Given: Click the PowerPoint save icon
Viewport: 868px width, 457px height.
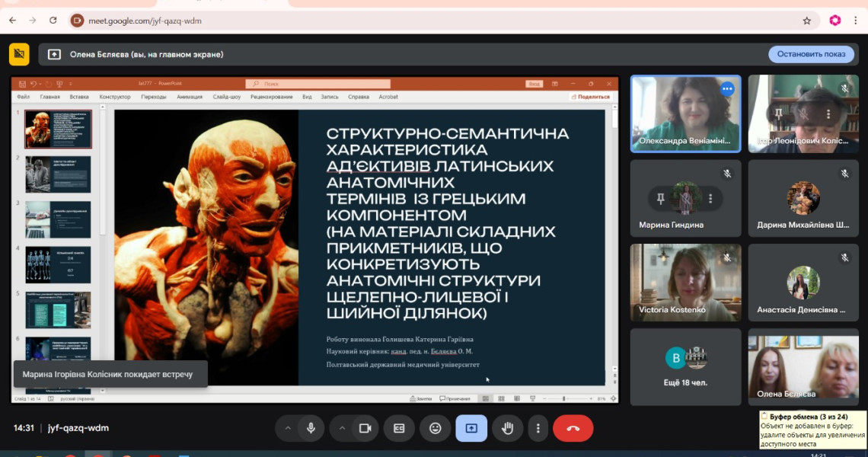Looking at the screenshot, I should [22, 85].
